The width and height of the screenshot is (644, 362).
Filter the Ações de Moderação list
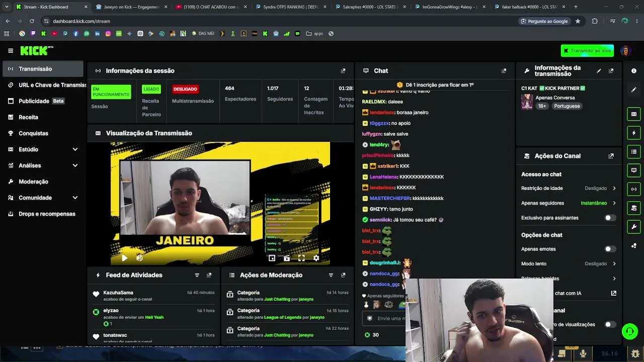click(x=331, y=275)
